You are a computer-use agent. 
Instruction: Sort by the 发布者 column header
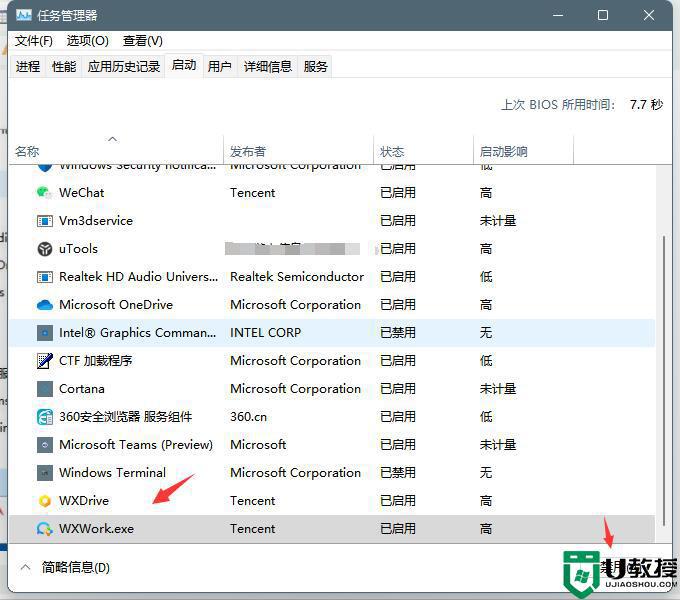click(248, 151)
